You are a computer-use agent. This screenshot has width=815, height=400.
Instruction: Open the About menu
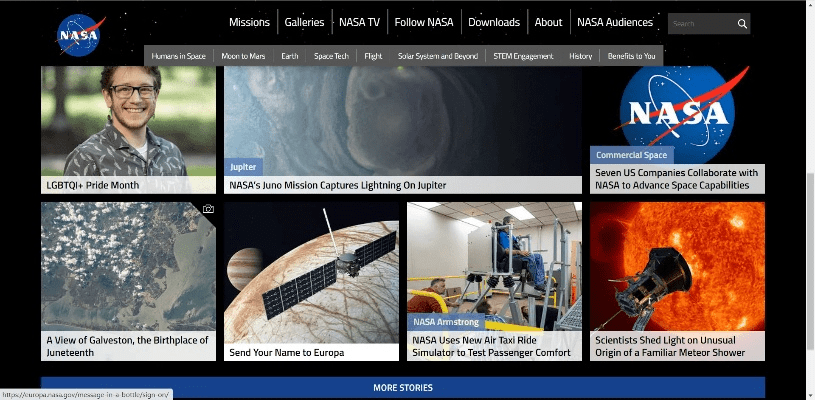tap(548, 22)
